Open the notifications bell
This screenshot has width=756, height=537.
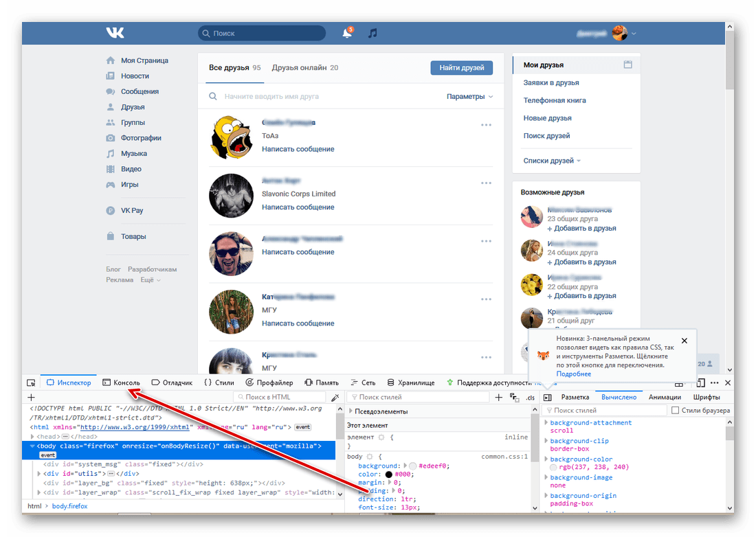click(x=347, y=33)
